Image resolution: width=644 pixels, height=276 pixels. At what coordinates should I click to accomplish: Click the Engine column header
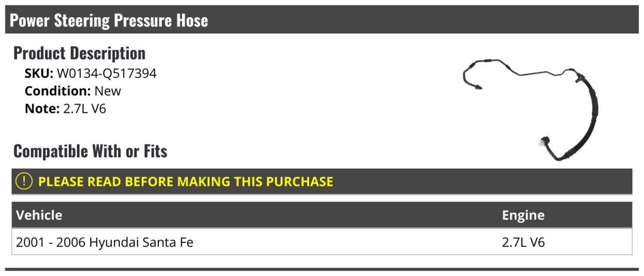tap(523, 215)
